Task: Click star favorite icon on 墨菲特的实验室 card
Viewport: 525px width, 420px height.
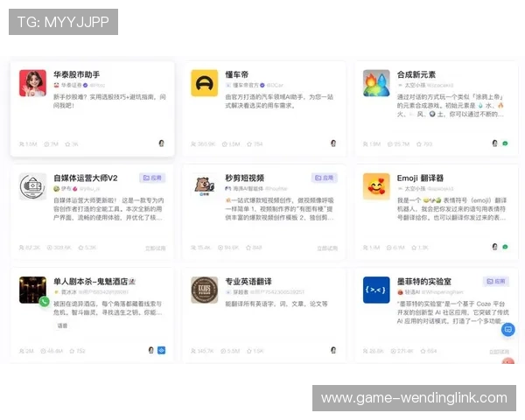Action: [x=423, y=351]
